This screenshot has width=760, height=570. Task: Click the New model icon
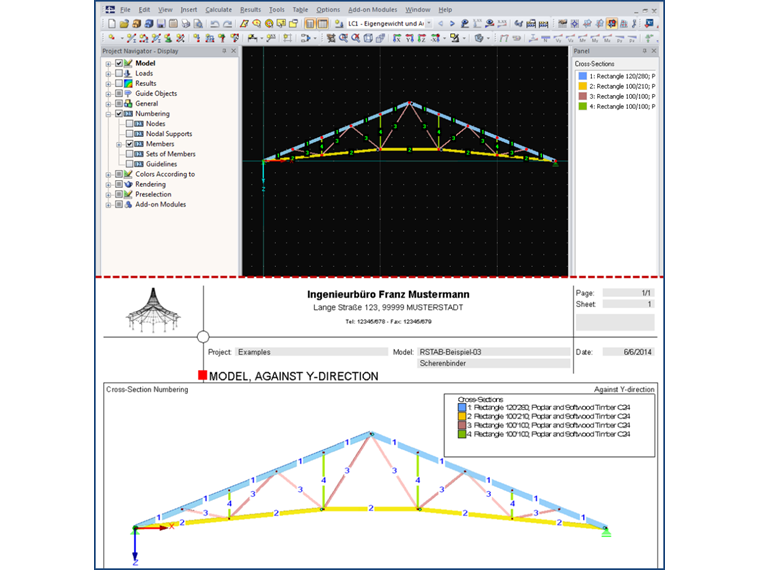click(x=111, y=24)
